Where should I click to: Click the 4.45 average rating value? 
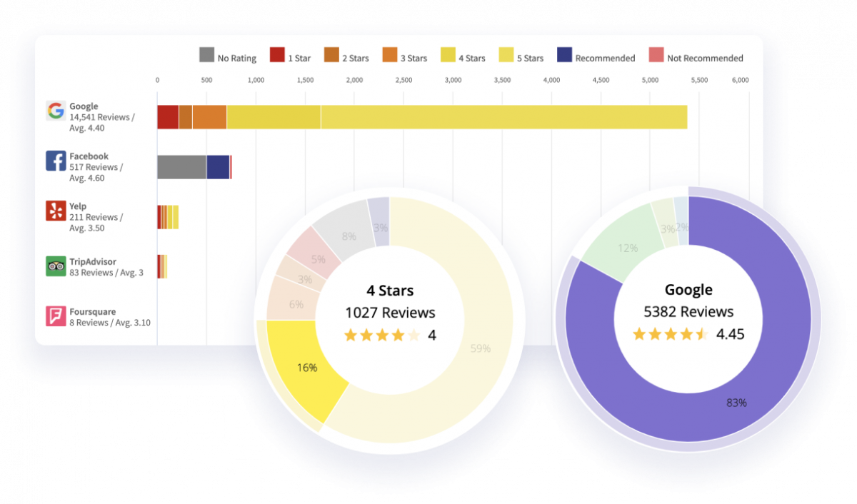(x=730, y=333)
